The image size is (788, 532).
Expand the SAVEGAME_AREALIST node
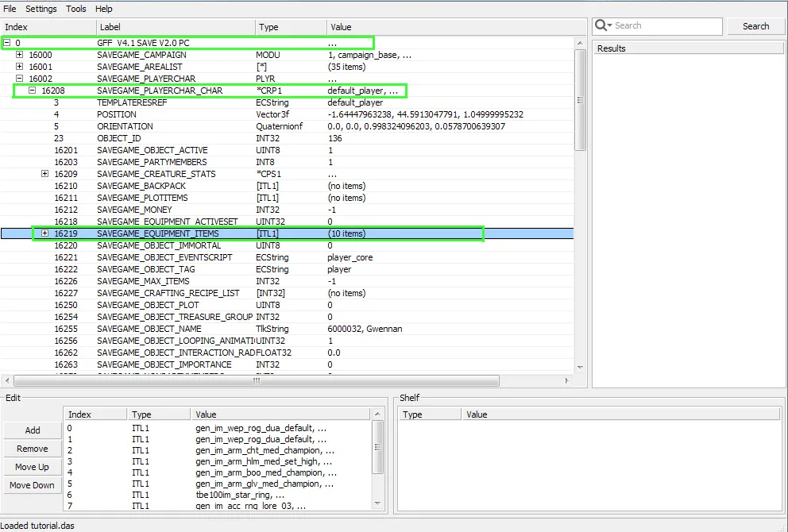tap(20, 67)
